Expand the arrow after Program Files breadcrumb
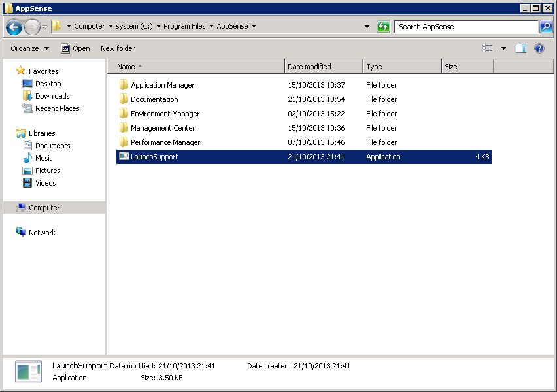 (211, 26)
